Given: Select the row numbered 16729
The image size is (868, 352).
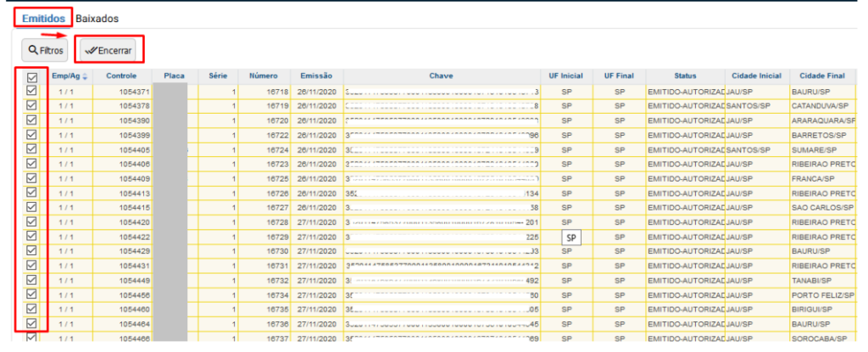Looking at the screenshot, I should pos(269,237).
